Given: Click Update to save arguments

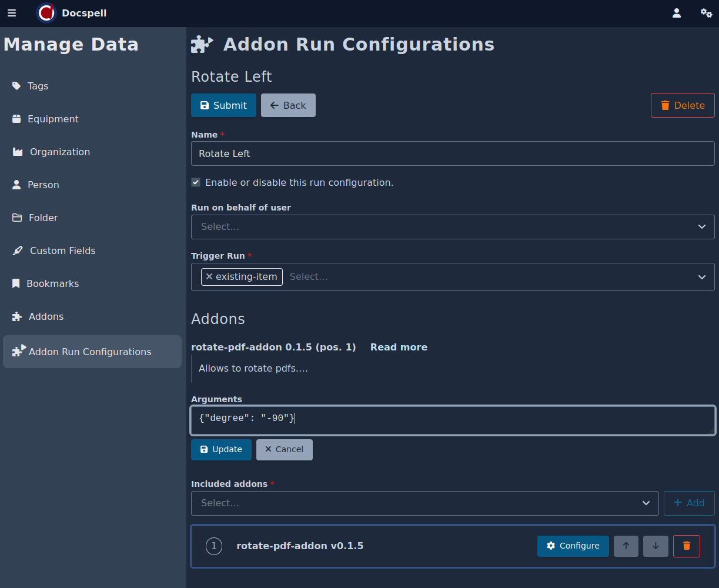Looking at the screenshot, I should click(x=221, y=449).
